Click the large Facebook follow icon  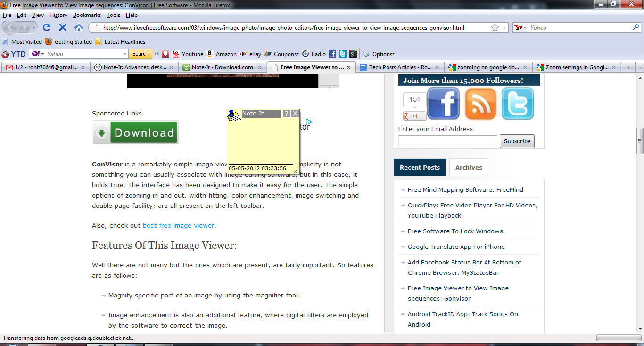click(x=444, y=104)
